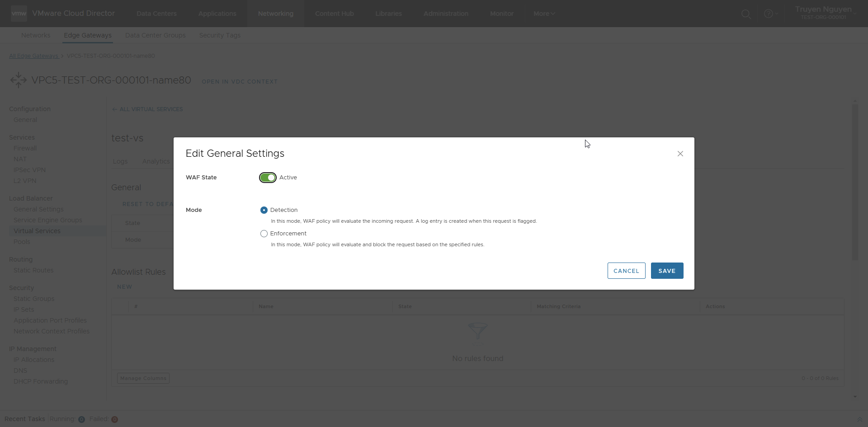Select the Enforcement mode radio button
This screenshot has height=427, width=868.
pyautogui.click(x=264, y=234)
